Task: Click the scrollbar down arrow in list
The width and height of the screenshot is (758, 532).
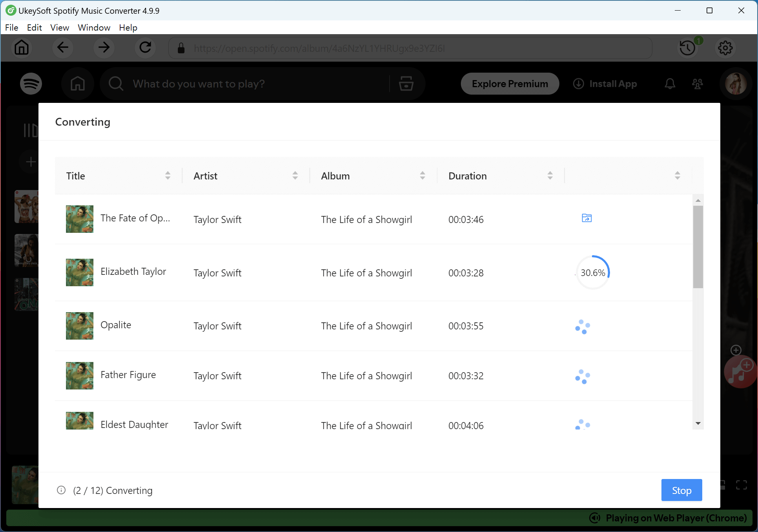Action: [x=698, y=423]
